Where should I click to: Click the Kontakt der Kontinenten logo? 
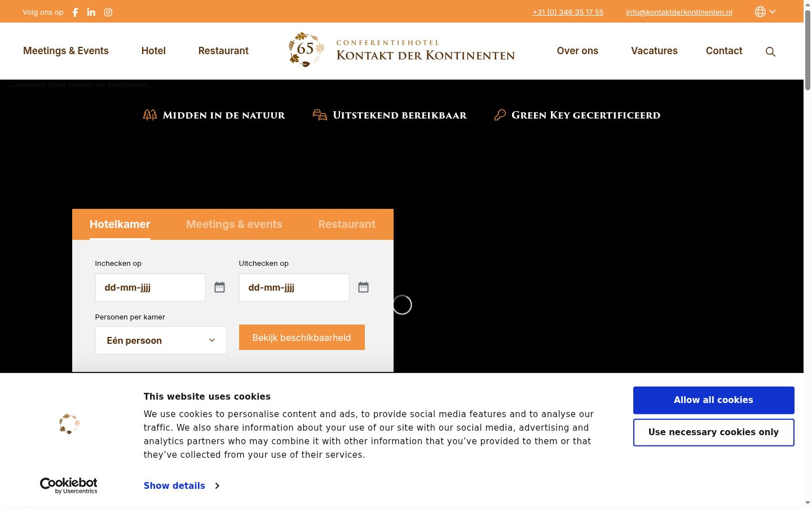point(401,50)
